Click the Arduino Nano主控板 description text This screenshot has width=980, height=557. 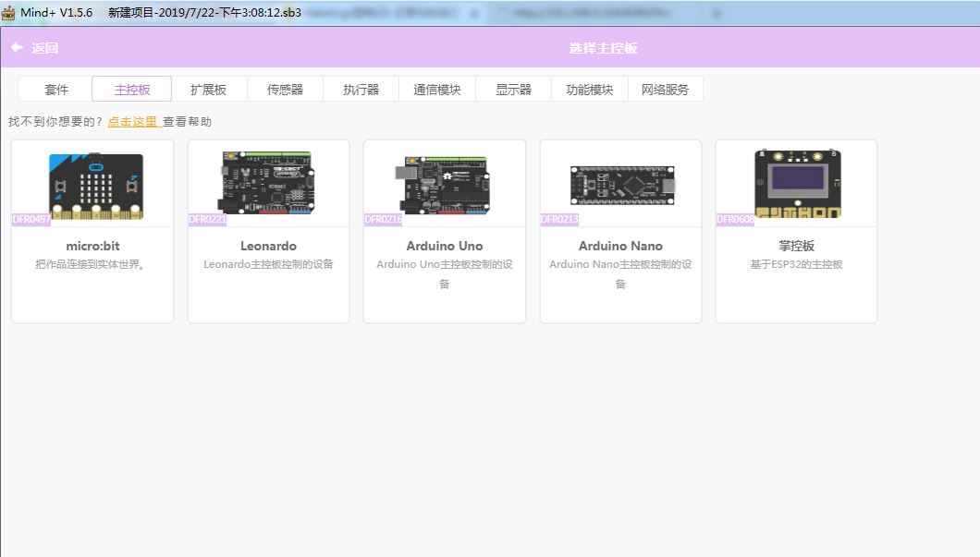(x=620, y=273)
